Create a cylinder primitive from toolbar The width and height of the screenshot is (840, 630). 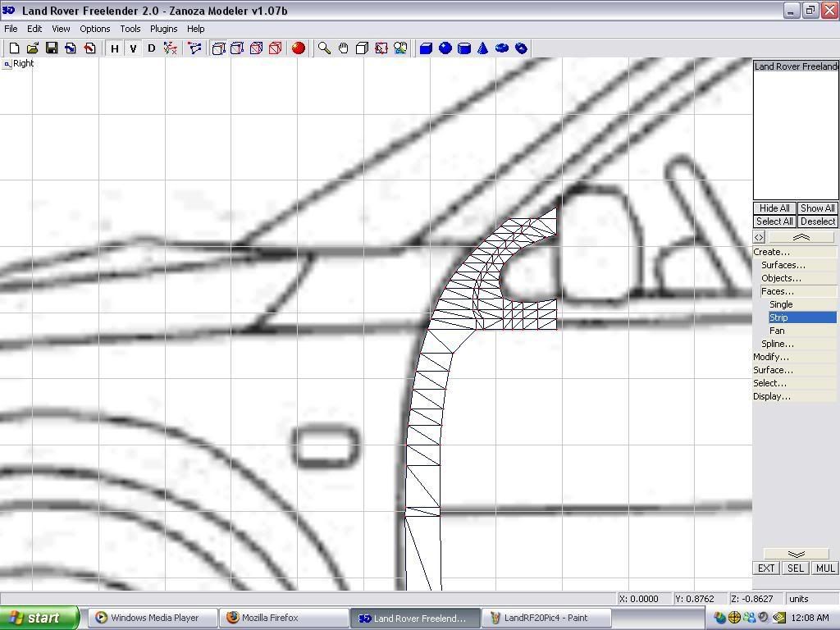coord(464,48)
